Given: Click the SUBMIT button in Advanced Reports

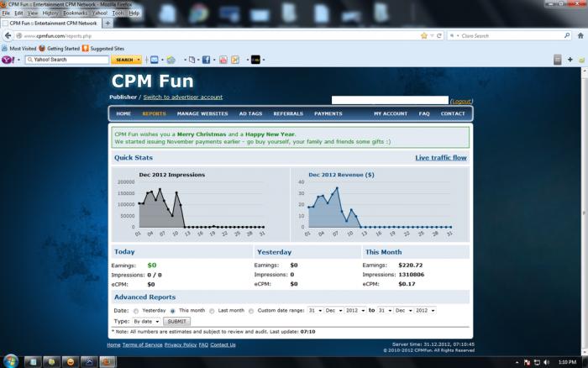Looking at the screenshot, I should [176, 322].
